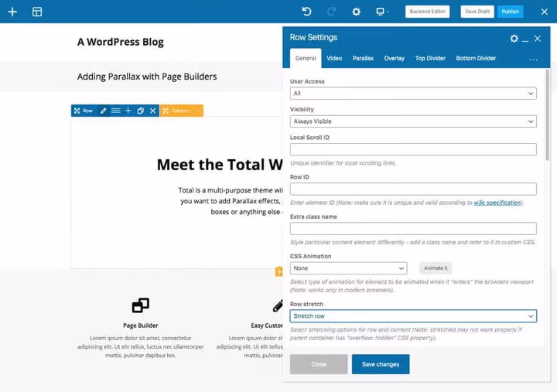
Task: Open the User Access dropdown
Action: [x=413, y=94]
